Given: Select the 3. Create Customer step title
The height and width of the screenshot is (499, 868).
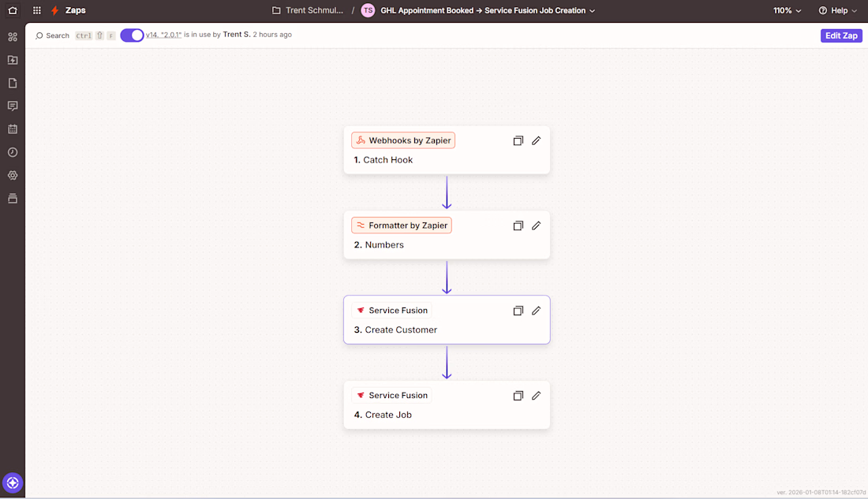Looking at the screenshot, I should [395, 330].
